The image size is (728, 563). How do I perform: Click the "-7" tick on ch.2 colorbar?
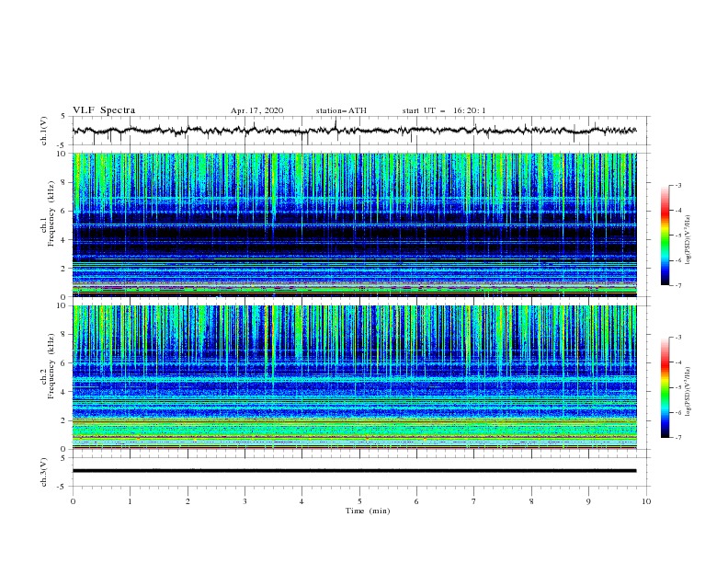pyautogui.click(x=678, y=438)
